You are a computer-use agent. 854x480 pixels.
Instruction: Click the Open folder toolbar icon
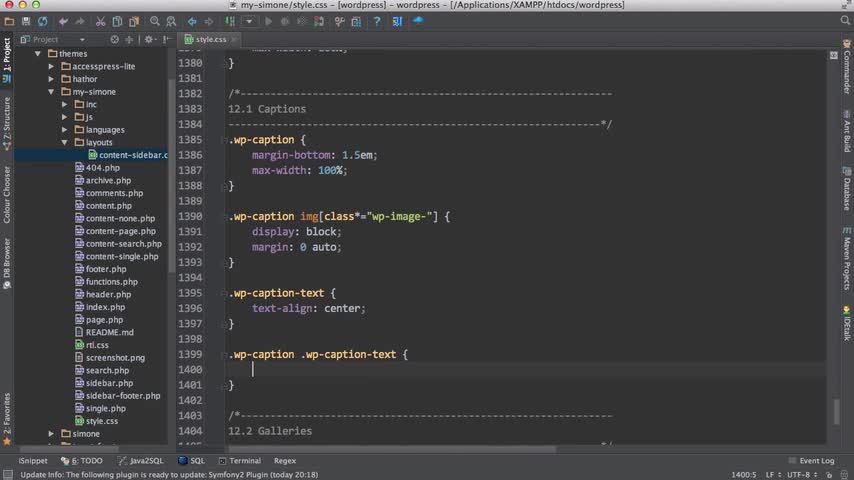(9, 21)
